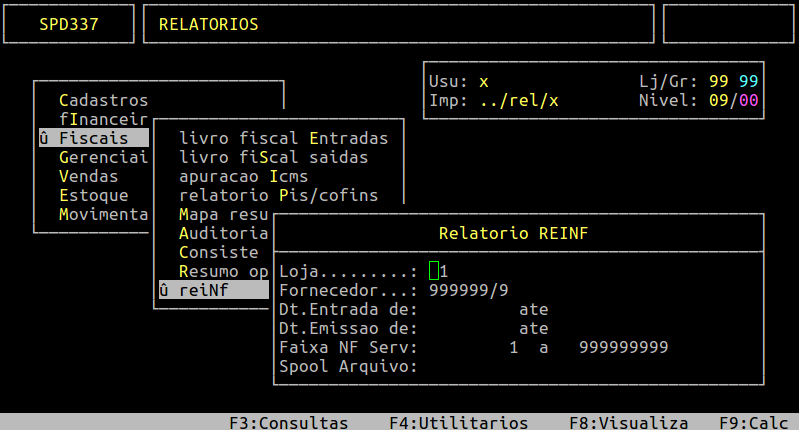Open the Fiscais menu entry
Viewport: 799px width, 430px height.
click(x=93, y=137)
